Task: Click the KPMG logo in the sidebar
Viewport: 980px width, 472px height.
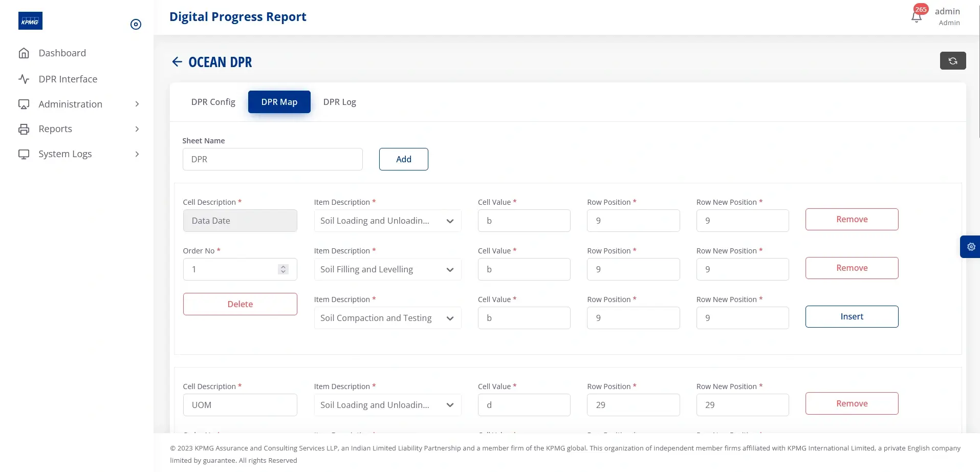Action: tap(30, 20)
